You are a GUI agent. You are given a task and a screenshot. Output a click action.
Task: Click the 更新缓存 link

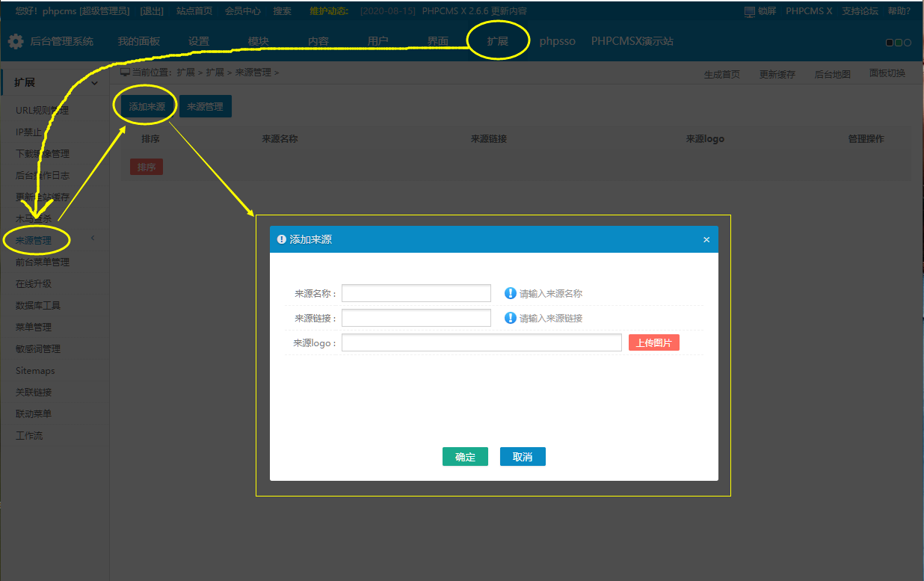[x=777, y=75]
